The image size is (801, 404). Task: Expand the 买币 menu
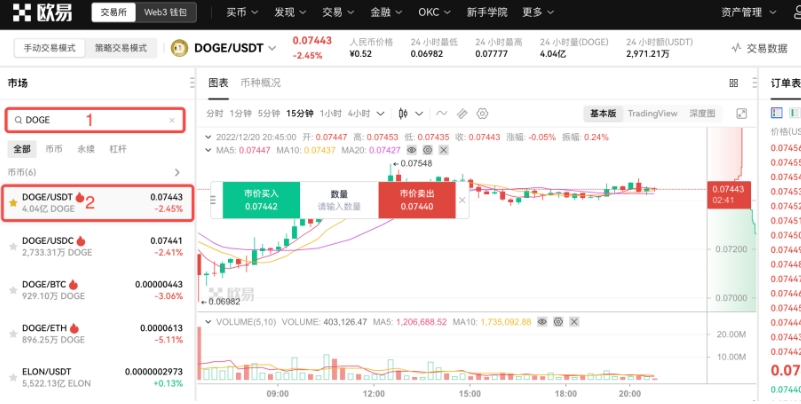[x=242, y=12]
